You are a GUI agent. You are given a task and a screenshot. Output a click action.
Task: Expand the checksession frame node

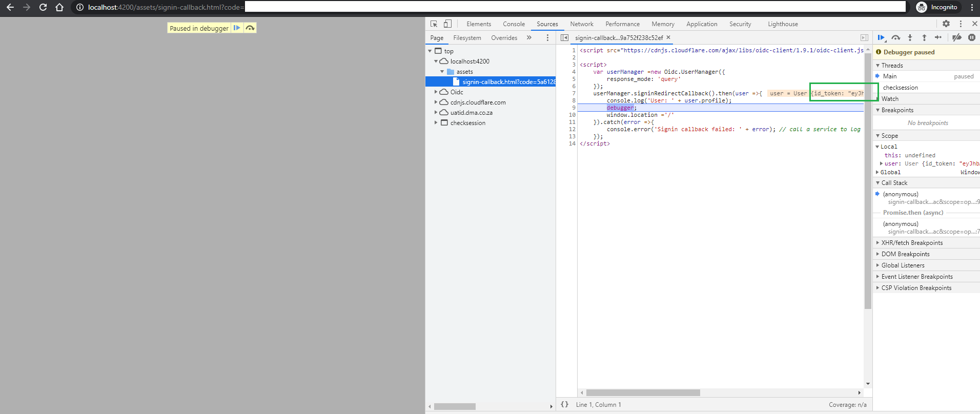436,123
